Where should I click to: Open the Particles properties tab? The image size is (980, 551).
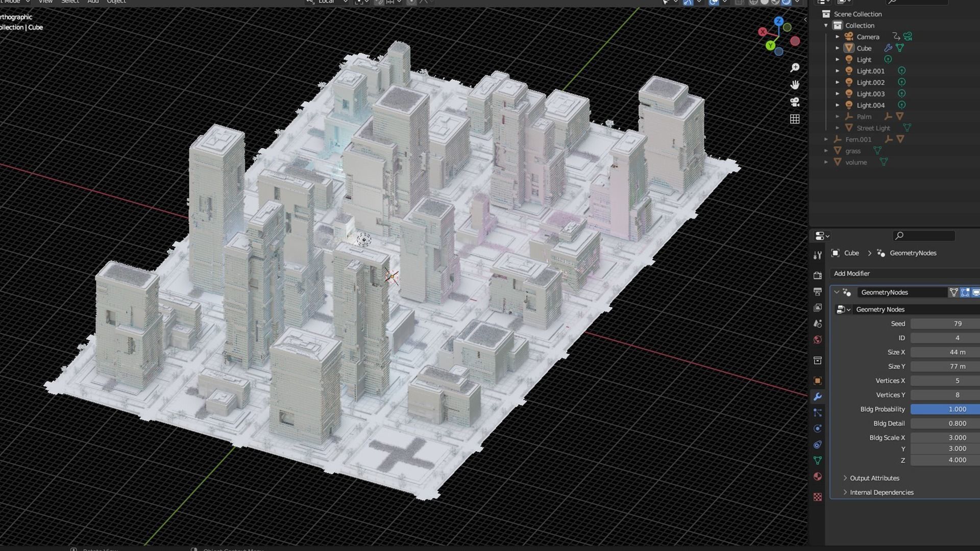coord(818,413)
